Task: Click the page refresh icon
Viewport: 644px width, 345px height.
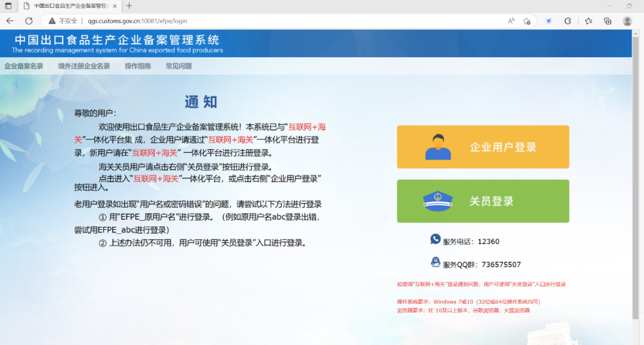Action: point(29,20)
